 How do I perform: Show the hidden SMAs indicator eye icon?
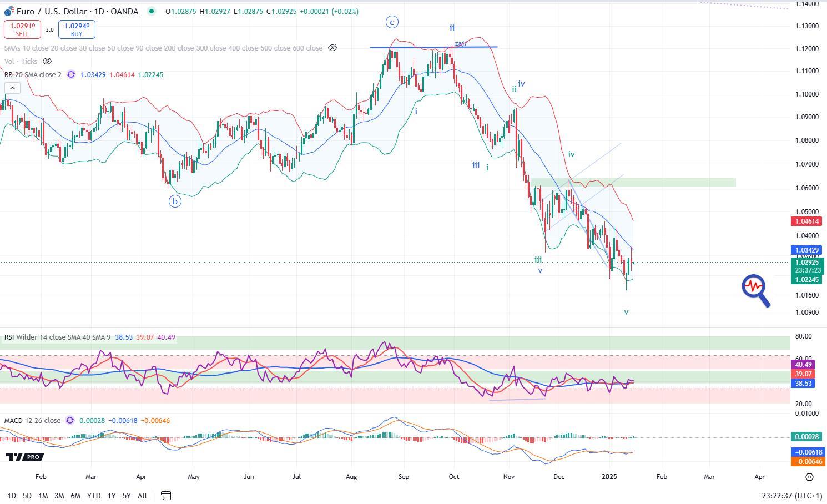[x=332, y=48]
